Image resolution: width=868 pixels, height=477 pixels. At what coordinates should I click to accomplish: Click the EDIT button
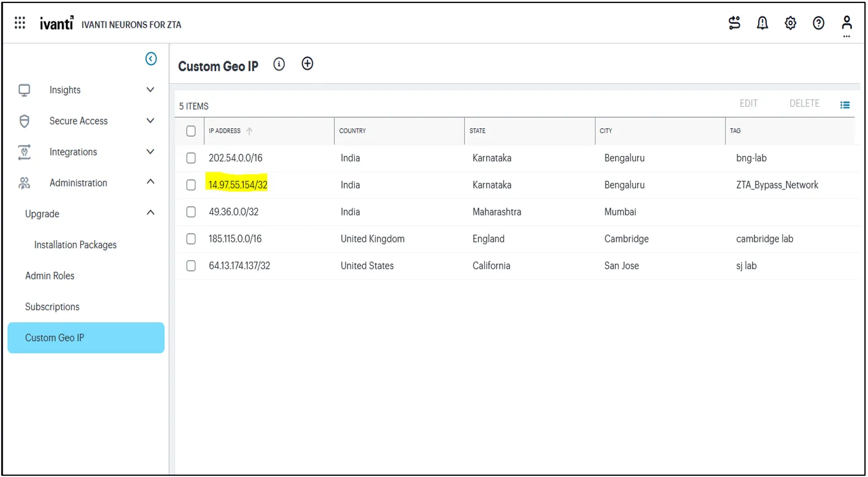point(748,103)
